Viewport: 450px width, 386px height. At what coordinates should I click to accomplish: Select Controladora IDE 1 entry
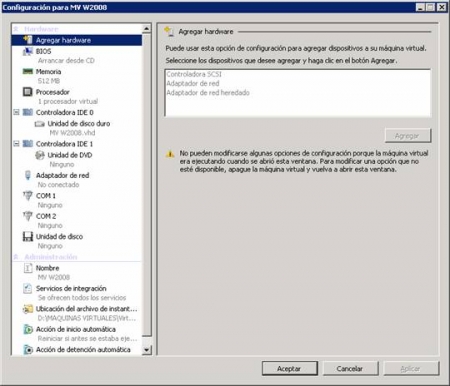[64, 144]
